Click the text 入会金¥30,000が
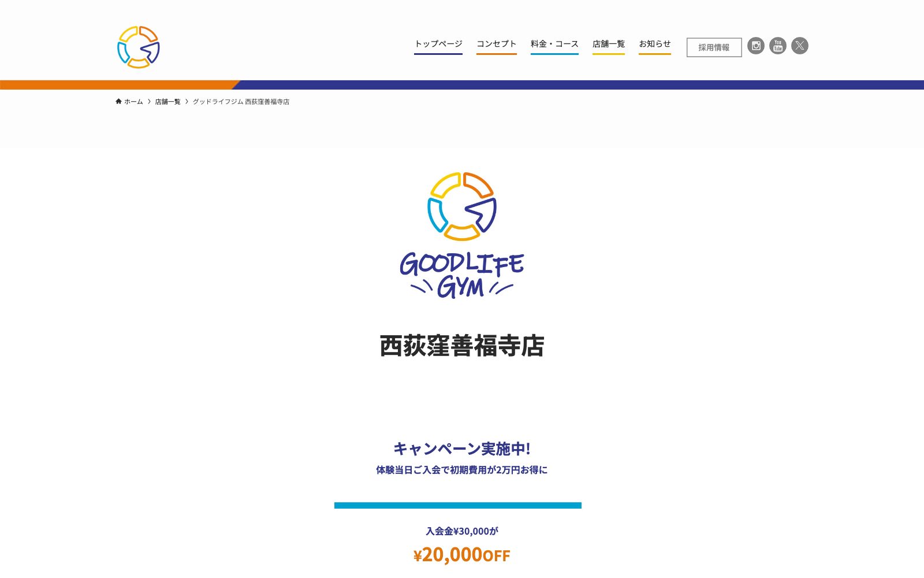The height and width of the screenshot is (578, 924). 462,531
